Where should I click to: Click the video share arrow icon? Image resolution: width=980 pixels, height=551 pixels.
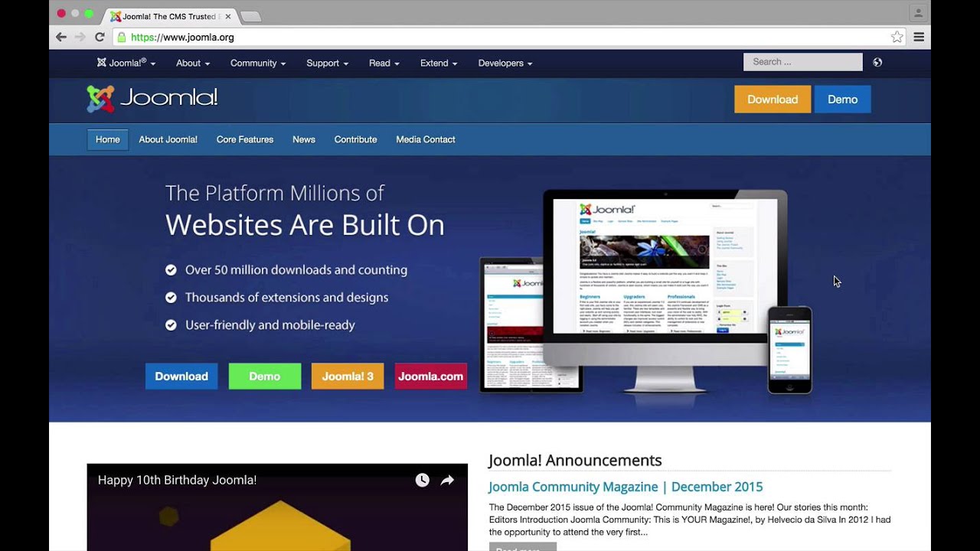click(447, 480)
